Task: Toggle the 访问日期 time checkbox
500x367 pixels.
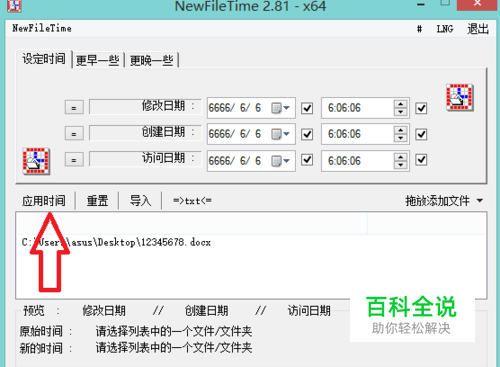Action: (421, 160)
